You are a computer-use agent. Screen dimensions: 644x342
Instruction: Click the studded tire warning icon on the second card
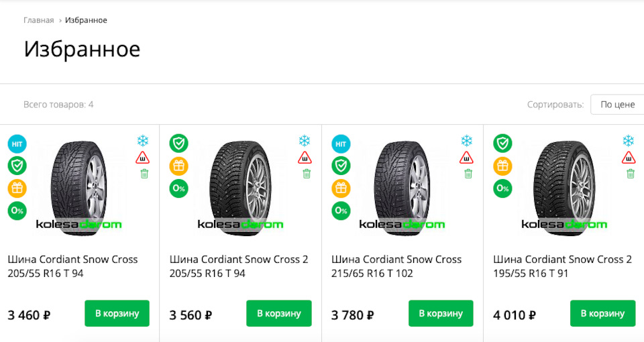pos(305,158)
